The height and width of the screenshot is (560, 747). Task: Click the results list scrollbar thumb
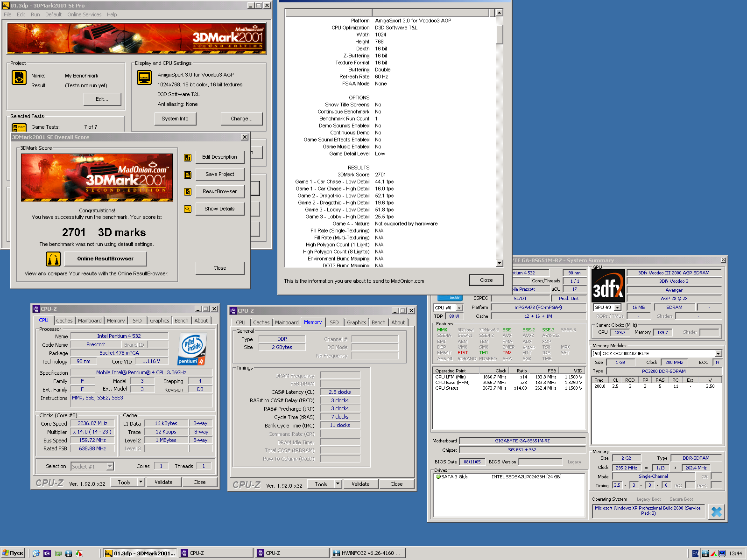pyautogui.click(x=499, y=35)
